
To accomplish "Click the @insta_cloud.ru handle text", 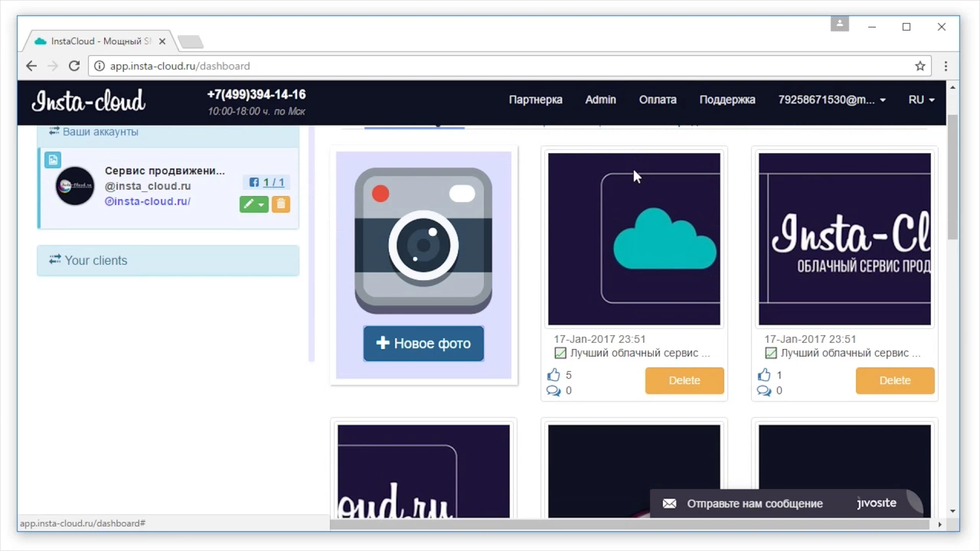I will coord(148,186).
